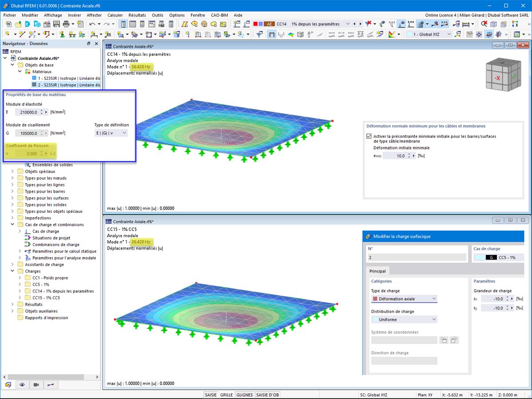The height and width of the screenshot is (399, 532).
Task: Select 'CC5 - 1%' under Charges
Action: 41,285
